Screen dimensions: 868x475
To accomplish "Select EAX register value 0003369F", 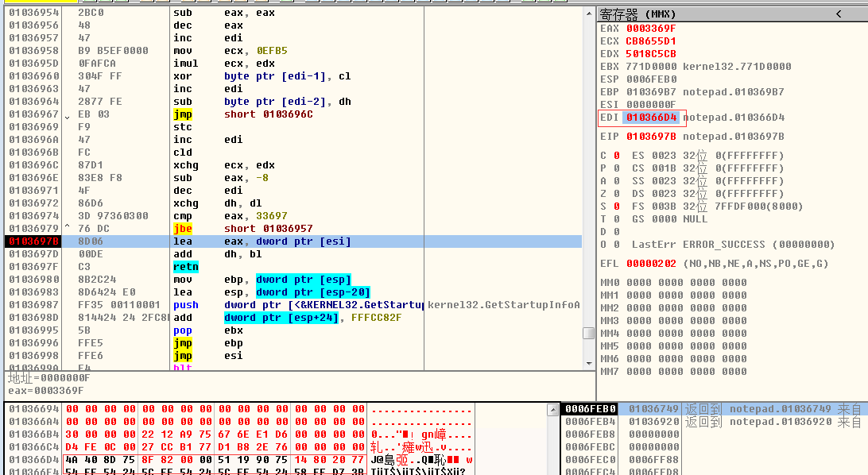I will point(650,29).
